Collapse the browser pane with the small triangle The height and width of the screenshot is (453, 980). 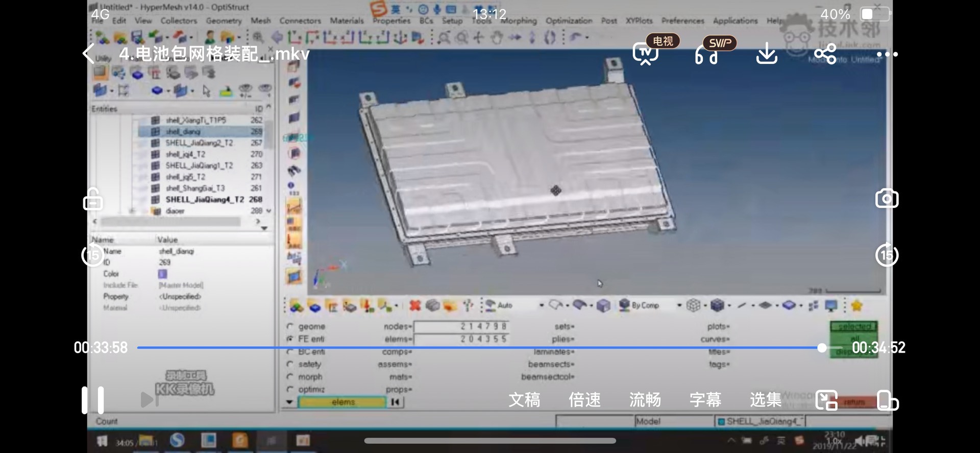coord(264,228)
